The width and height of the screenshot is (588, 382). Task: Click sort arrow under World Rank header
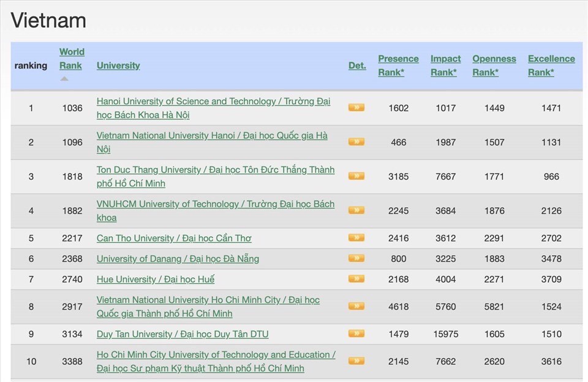point(64,79)
